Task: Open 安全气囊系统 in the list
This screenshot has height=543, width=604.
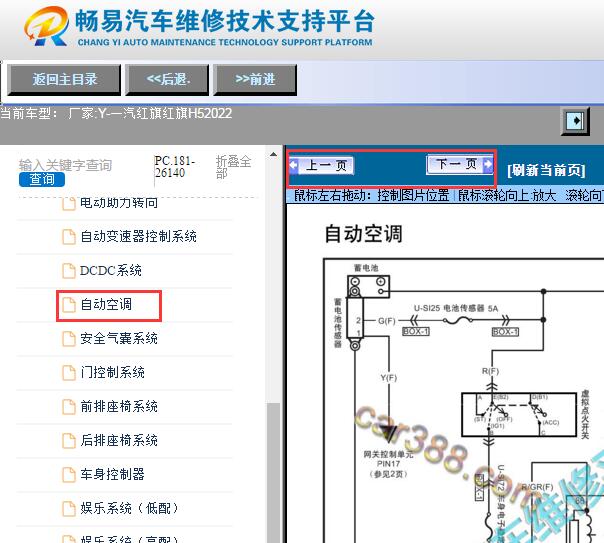Action: [x=119, y=338]
